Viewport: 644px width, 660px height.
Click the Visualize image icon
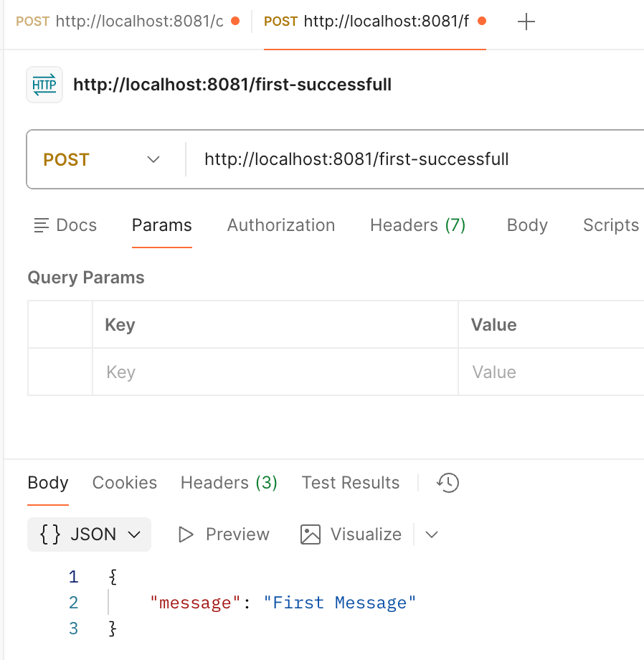(x=311, y=534)
